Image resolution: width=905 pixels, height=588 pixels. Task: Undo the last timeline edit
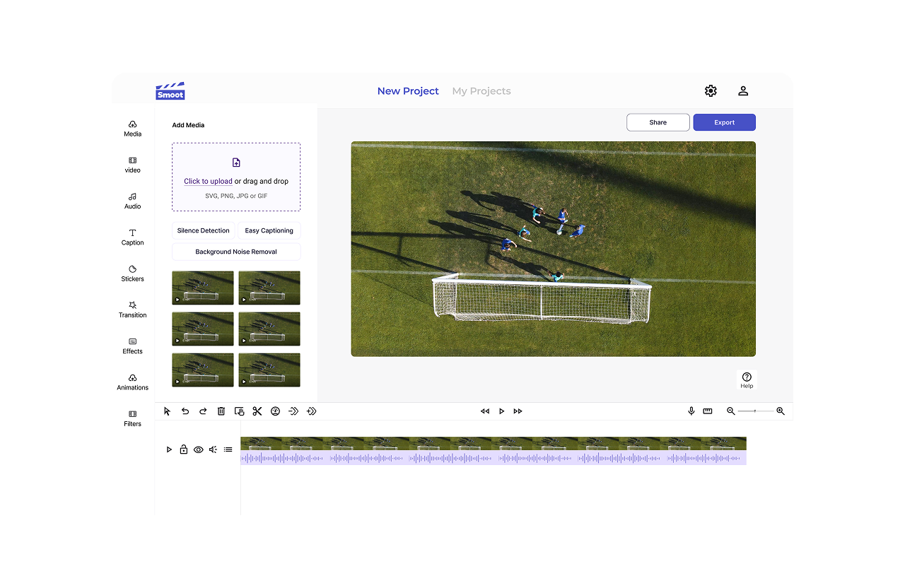point(185,411)
